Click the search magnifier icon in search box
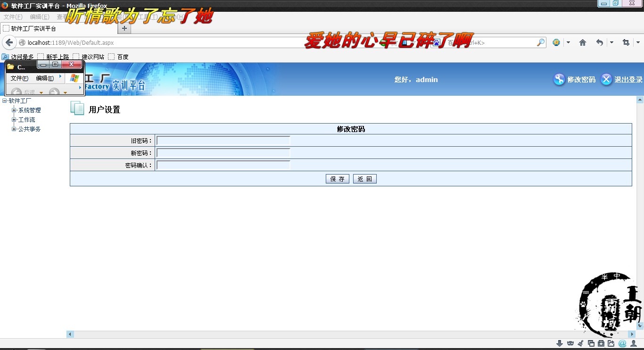This screenshot has width=644, height=350. click(540, 42)
